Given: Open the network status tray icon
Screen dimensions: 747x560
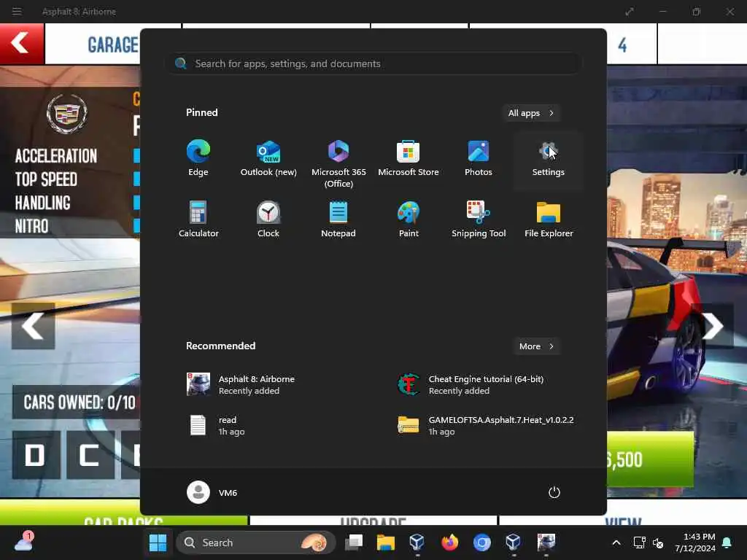Looking at the screenshot, I should pyautogui.click(x=639, y=542).
